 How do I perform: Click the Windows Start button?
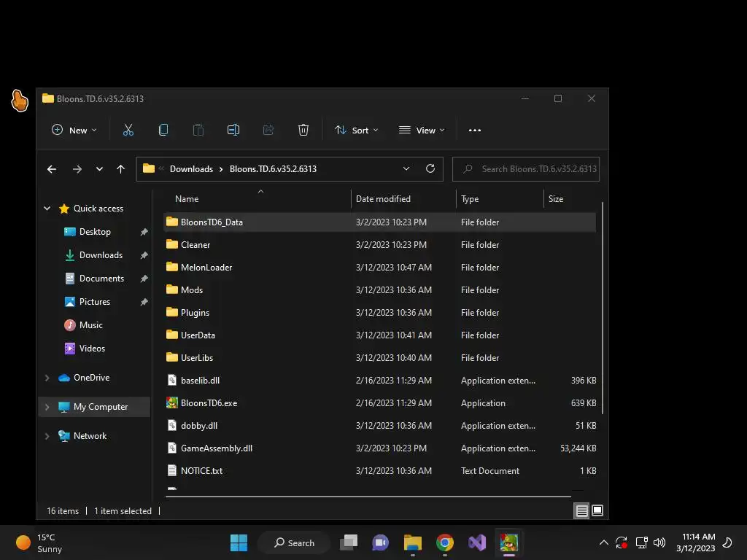pyautogui.click(x=239, y=542)
